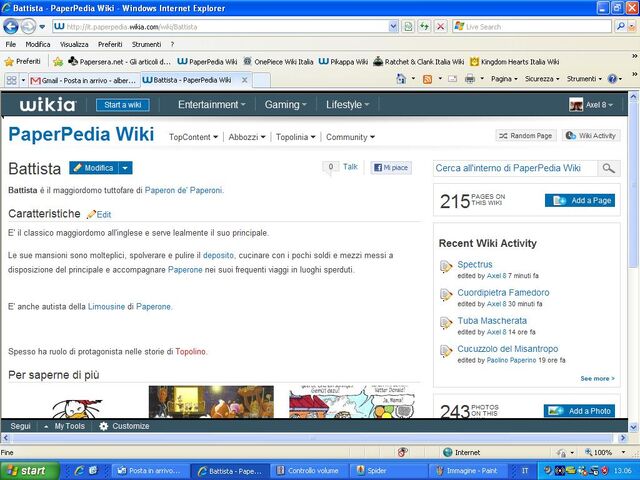Click the Print icon in command bar
Screen dimensions: 640x480
(x=470, y=79)
